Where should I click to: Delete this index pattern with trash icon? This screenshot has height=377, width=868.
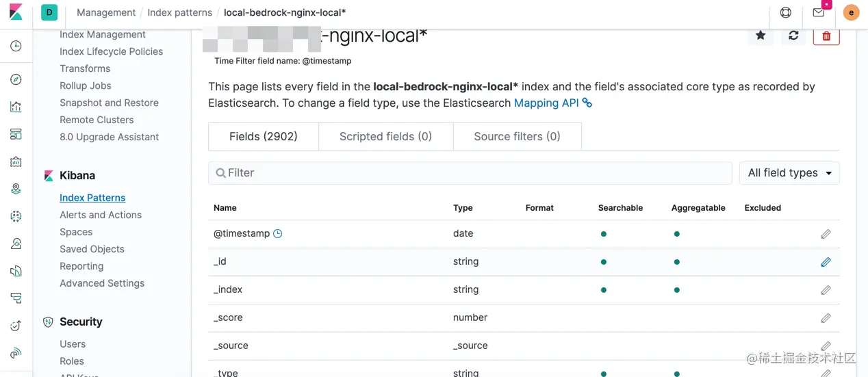pos(826,36)
